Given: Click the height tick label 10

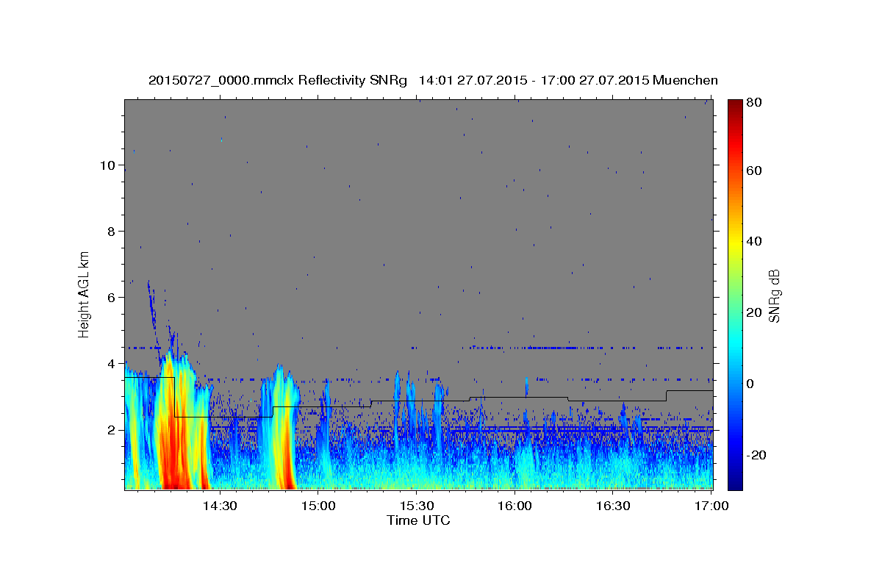Looking at the screenshot, I should (x=107, y=165).
